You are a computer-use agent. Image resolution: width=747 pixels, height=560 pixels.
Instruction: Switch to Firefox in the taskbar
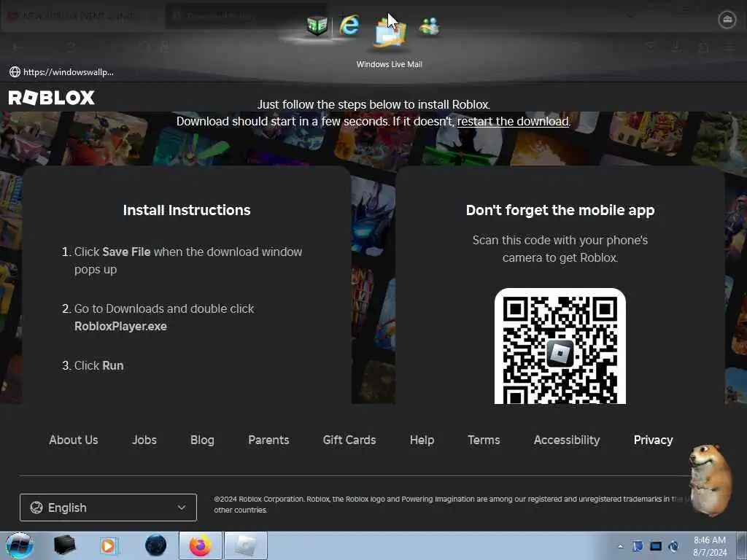coord(201,545)
